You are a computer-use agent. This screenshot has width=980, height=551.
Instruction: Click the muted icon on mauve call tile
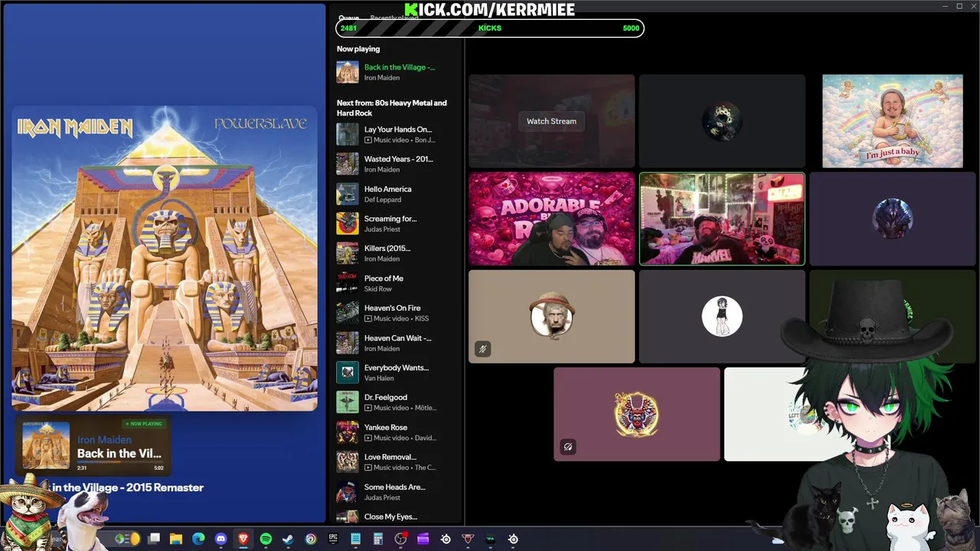(568, 447)
